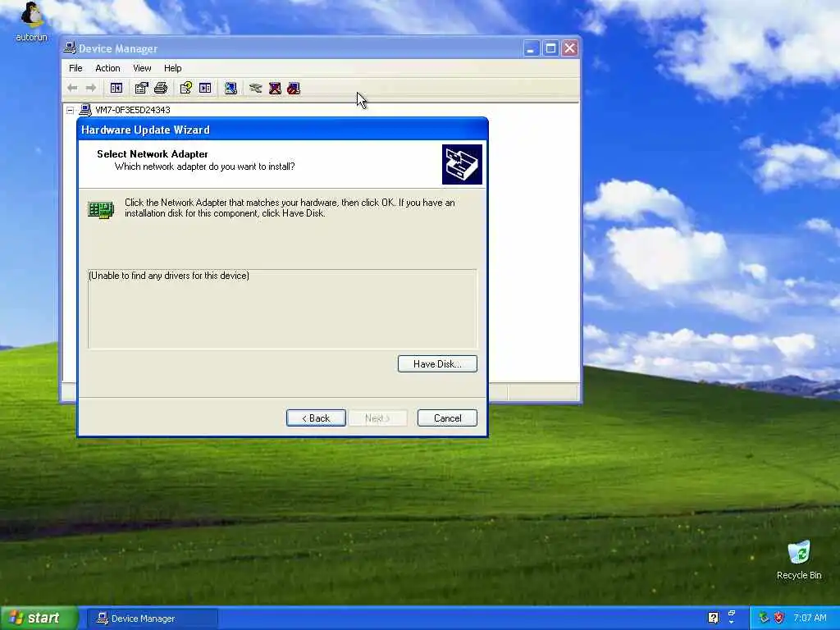This screenshot has height=630, width=840.
Task: Select the autorun desktop icon
Action: point(32,21)
